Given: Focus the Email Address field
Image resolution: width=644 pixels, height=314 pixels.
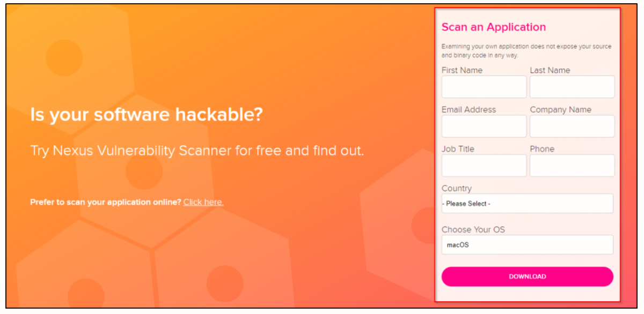Looking at the screenshot, I should 484,126.
